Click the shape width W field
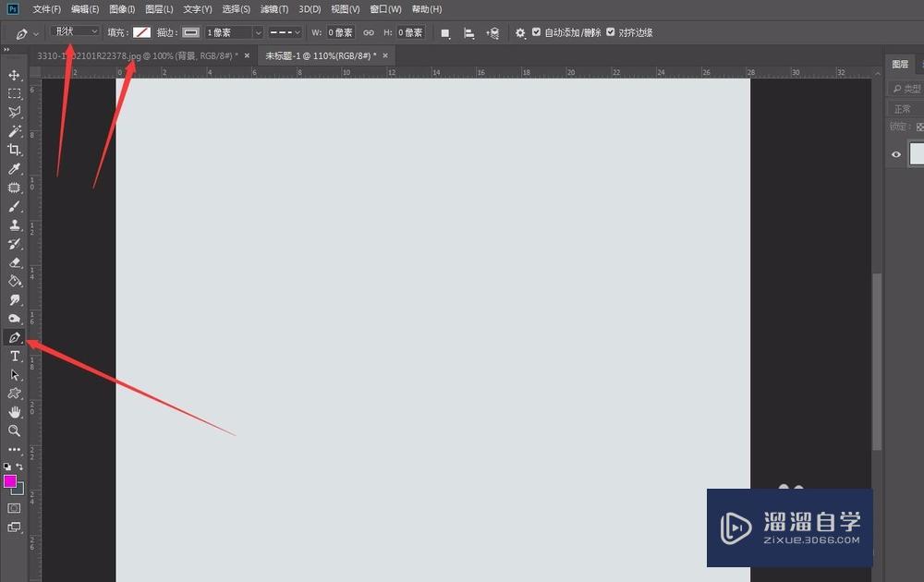This screenshot has width=924, height=582. 340,33
